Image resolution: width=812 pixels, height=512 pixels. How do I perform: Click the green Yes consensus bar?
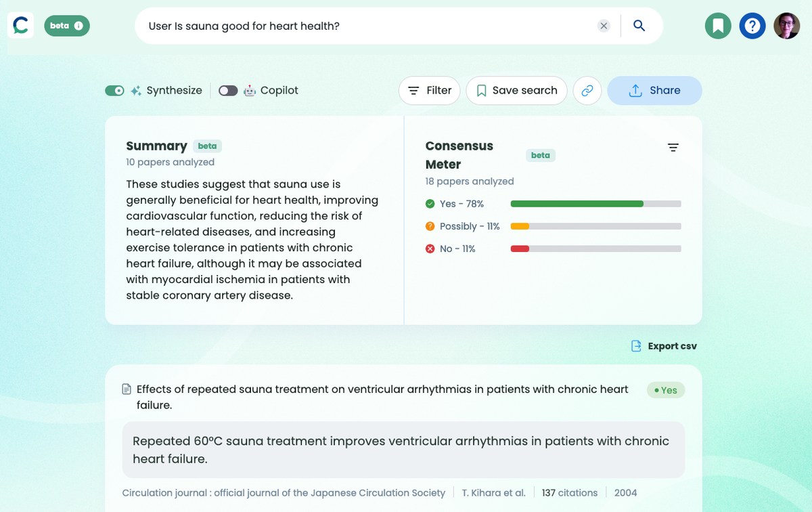[x=577, y=204]
